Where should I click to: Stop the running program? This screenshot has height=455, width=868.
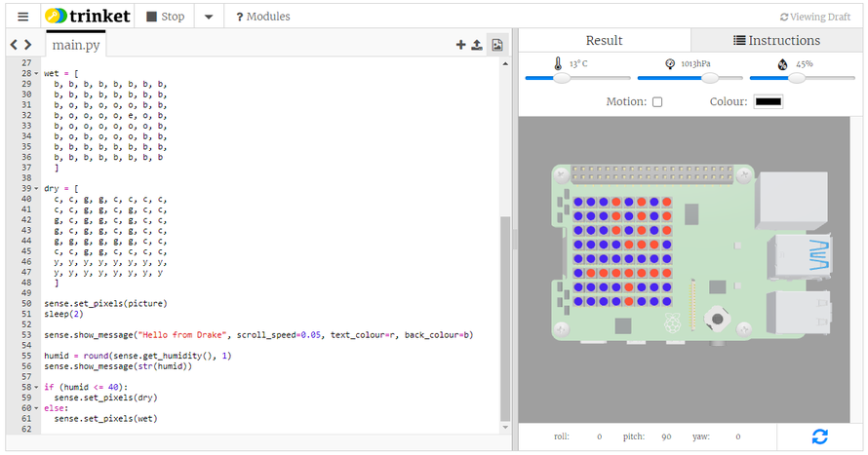[164, 17]
